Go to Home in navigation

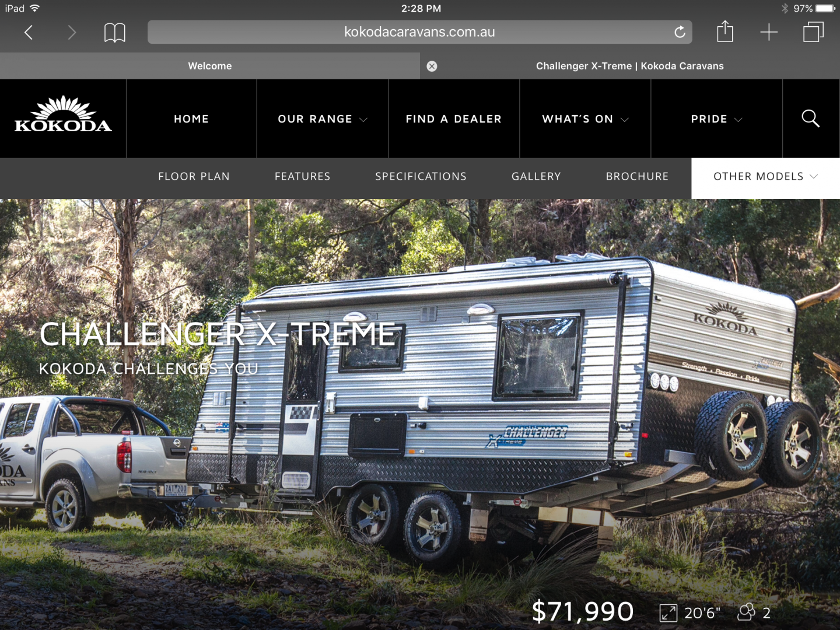(x=191, y=119)
